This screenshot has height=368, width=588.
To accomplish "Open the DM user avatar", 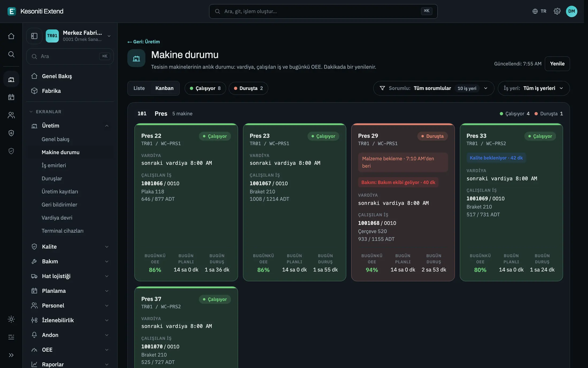I will point(571,11).
